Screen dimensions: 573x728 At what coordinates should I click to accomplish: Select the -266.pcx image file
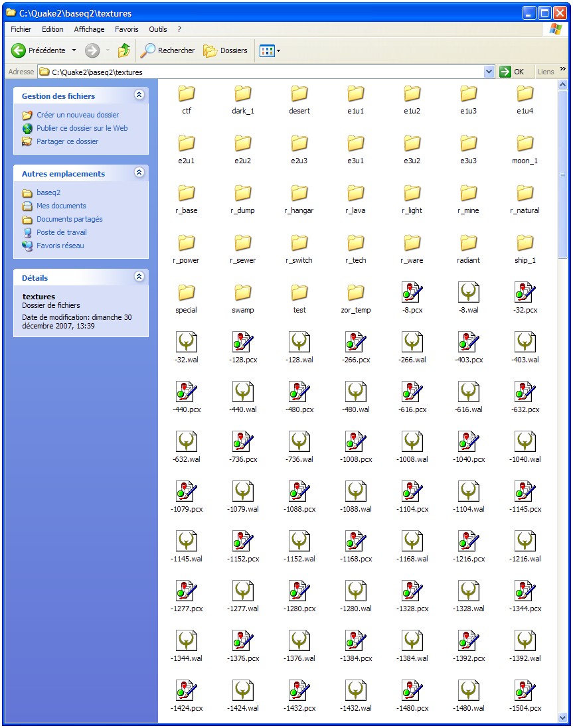click(x=356, y=342)
